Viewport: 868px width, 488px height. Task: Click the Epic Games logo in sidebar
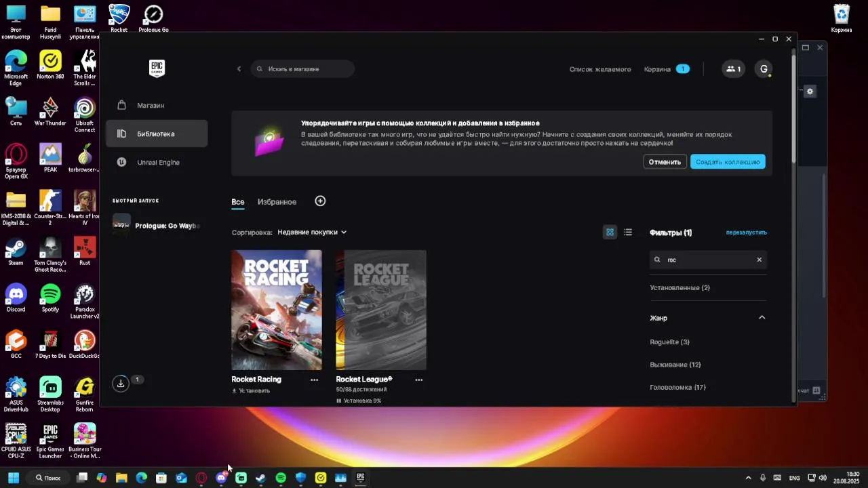157,68
